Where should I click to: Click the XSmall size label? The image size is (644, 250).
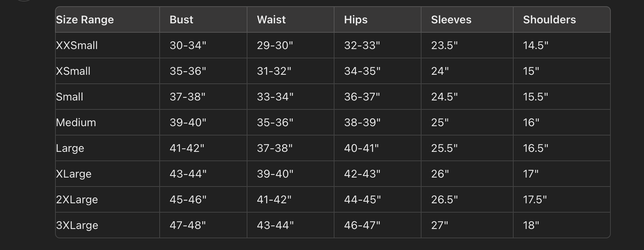point(73,71)
